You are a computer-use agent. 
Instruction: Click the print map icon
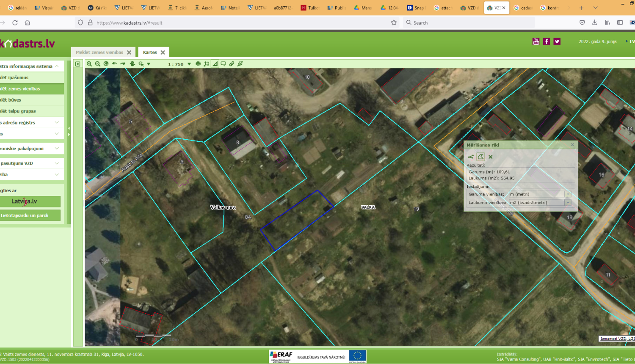[x=198, y=64]
